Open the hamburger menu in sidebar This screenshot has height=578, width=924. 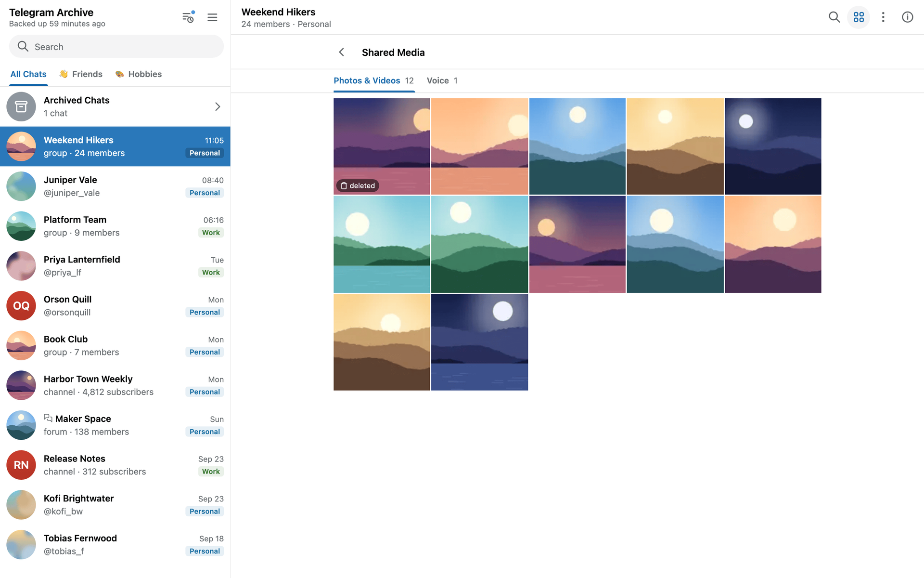[x=212, y=17]
